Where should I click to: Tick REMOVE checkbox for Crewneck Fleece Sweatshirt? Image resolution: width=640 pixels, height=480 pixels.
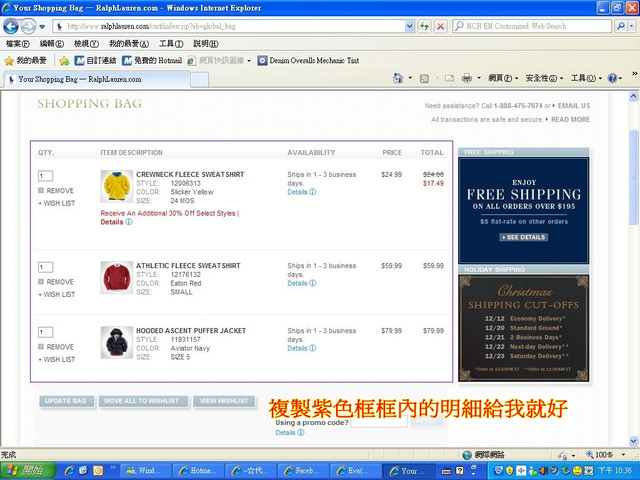tap(41, 191)
